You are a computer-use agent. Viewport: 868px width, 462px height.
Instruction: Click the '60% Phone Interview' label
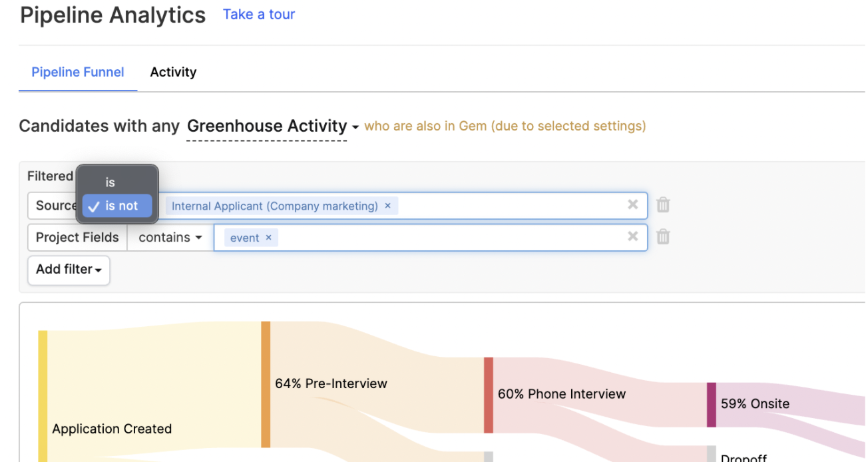click(x=562, y=394)
